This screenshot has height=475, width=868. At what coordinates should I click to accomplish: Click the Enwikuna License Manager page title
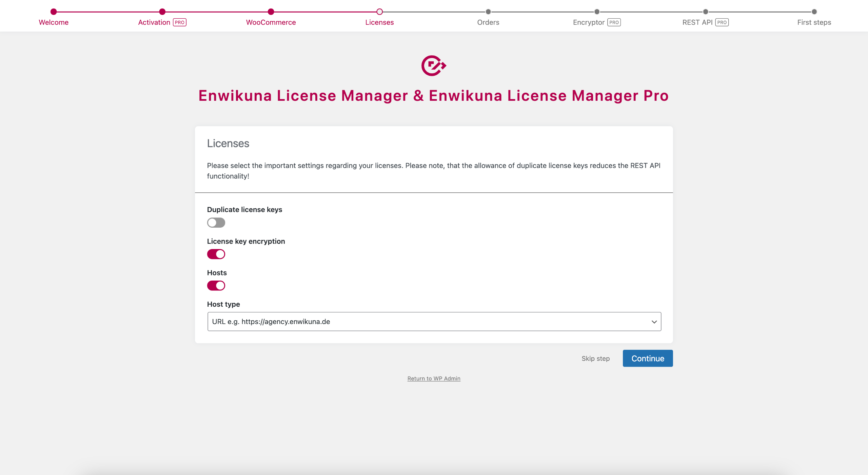pyautogui.click(x=434, y=96)
